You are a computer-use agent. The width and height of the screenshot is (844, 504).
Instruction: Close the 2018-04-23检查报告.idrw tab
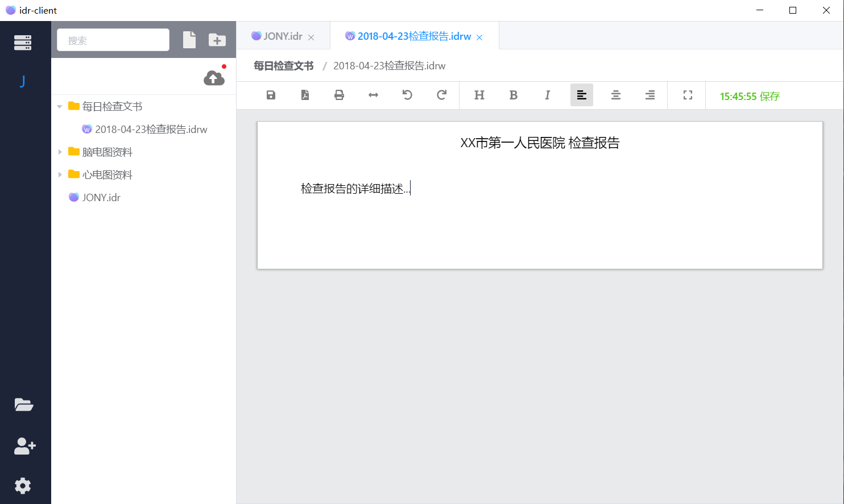479,38
